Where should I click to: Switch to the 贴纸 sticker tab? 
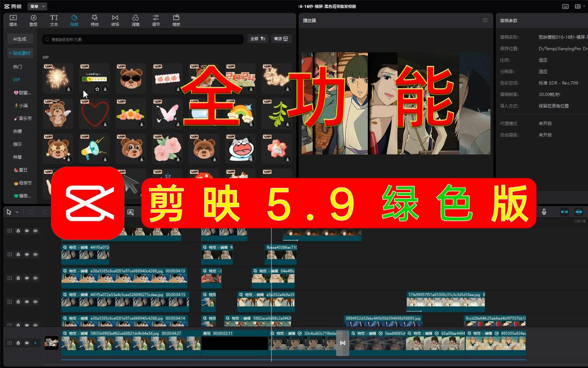pyautogui.click(x=74, y=20)
